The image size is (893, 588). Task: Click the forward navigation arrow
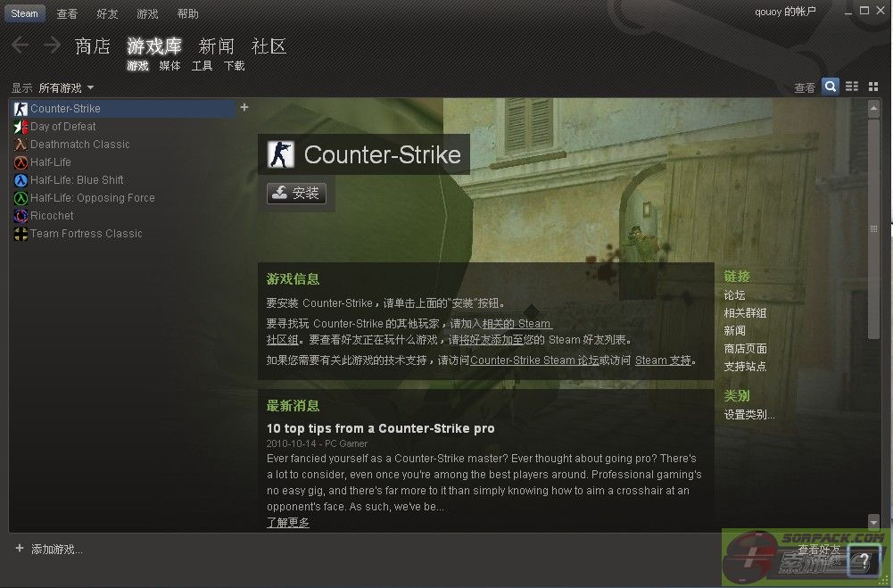(52, 45)
